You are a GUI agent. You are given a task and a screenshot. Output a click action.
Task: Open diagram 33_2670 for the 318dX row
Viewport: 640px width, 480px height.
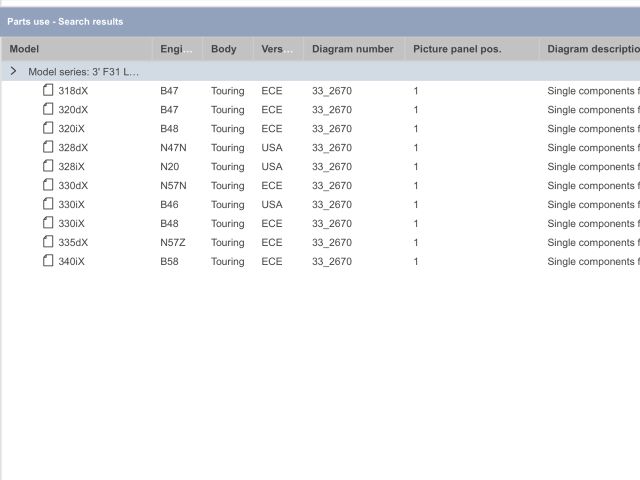331,91
